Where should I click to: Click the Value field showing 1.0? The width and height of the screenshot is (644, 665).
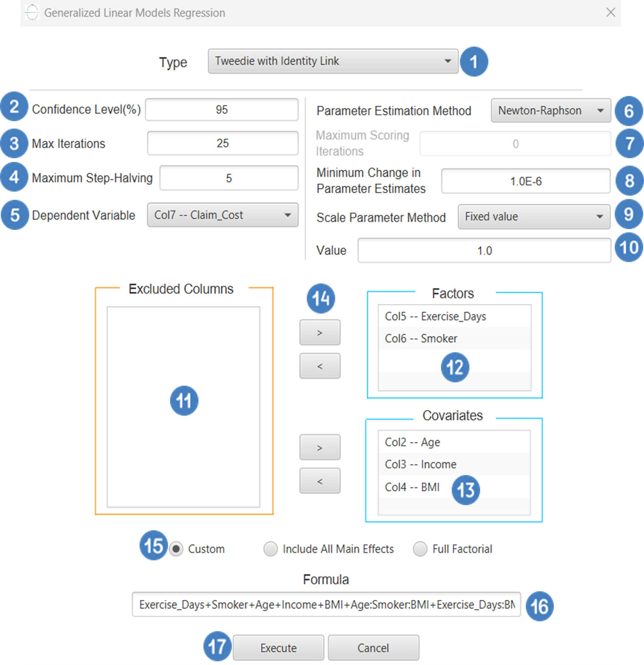(484, 251)
